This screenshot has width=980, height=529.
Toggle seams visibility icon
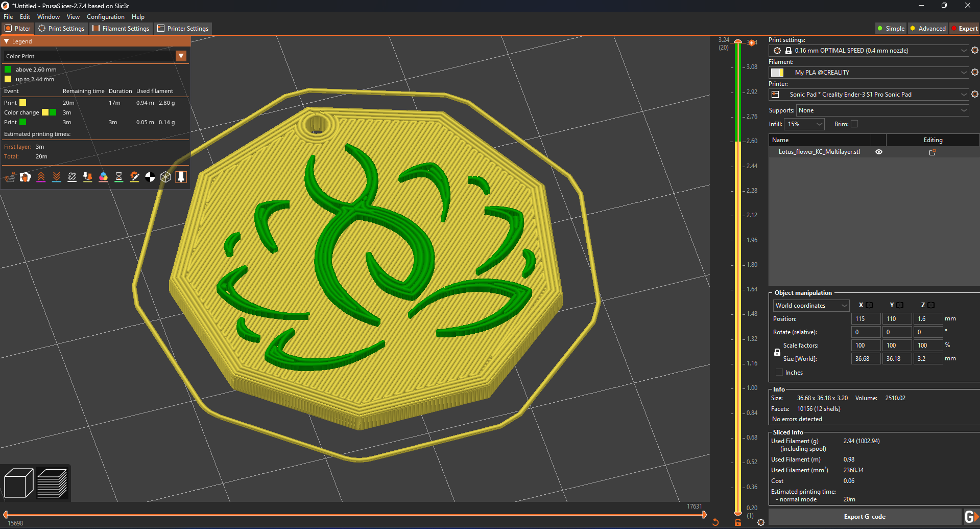(72, 177)
